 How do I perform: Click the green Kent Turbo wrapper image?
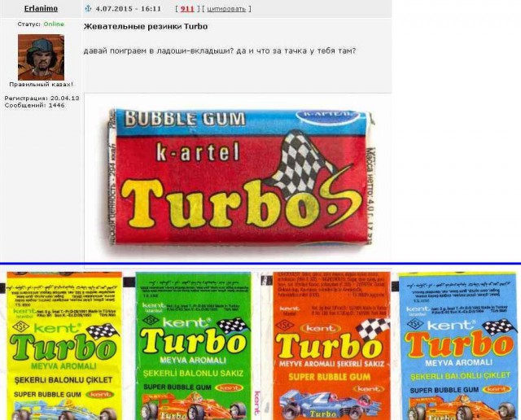[193, 346]
